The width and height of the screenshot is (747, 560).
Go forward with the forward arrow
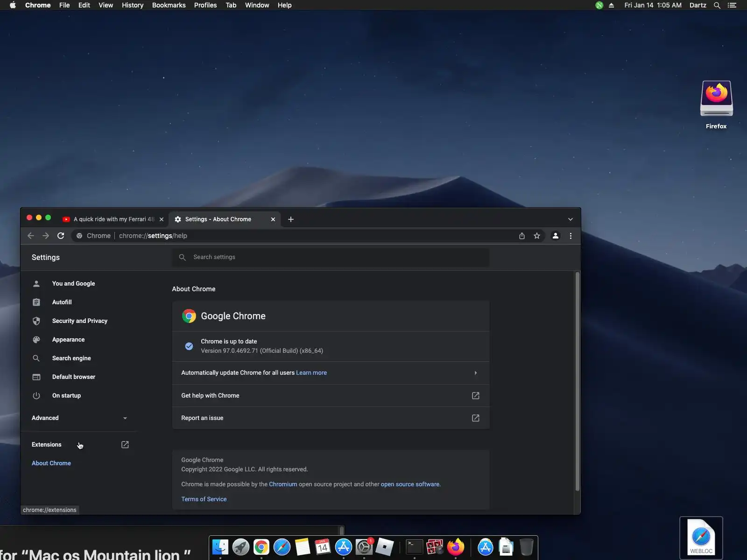pos(46,236)
